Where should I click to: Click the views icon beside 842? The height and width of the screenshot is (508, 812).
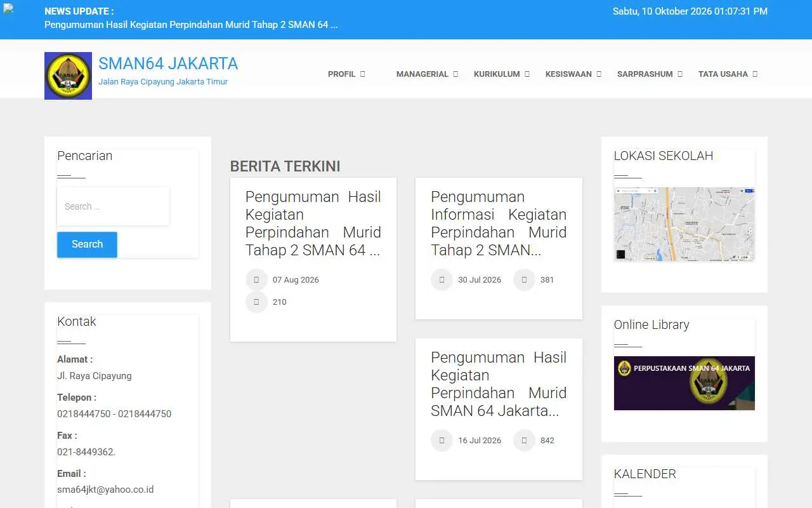[x=524, y=441]
